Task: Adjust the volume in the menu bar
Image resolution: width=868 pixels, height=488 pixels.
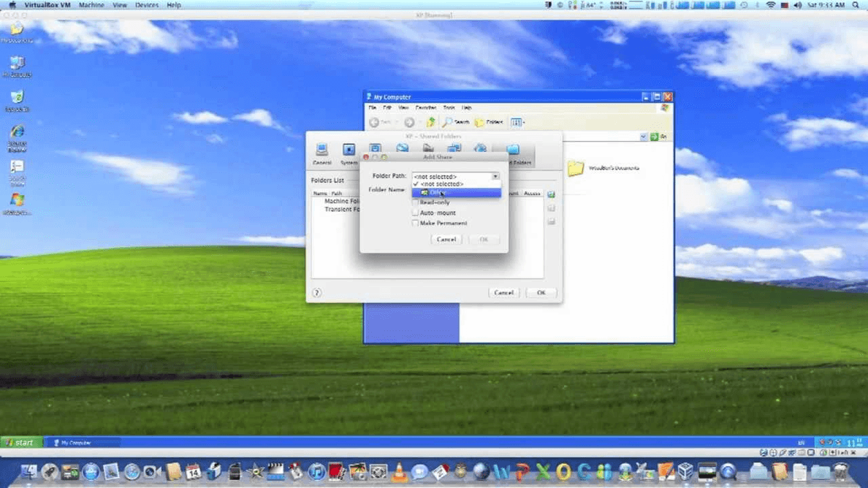Action: [x=797, y=4]
